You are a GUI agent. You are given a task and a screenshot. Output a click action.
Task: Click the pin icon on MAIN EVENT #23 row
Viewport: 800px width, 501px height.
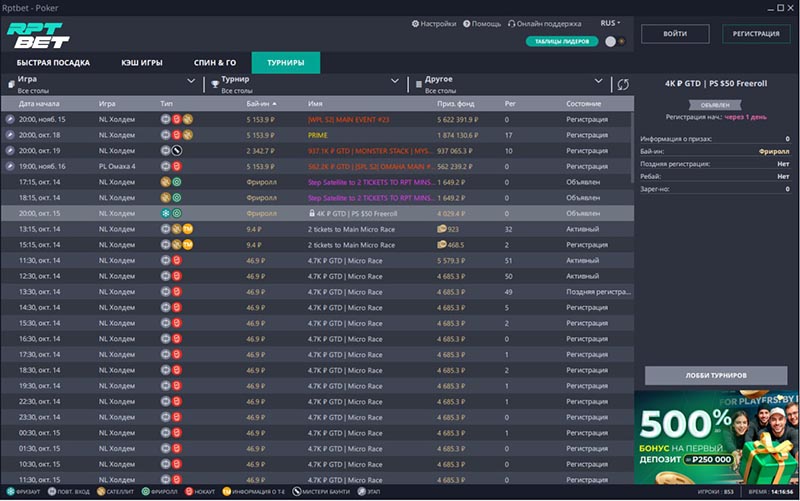[10, 119]
